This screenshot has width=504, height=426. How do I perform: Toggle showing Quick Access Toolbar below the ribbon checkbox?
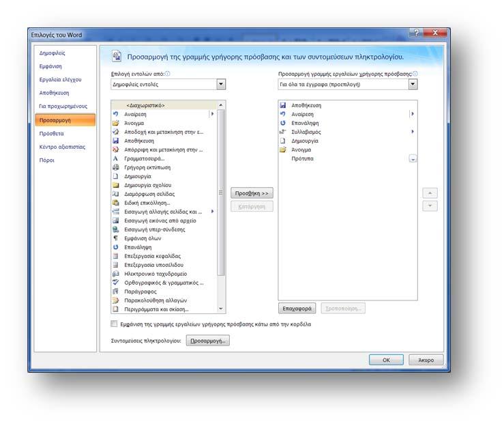(114, 324)
